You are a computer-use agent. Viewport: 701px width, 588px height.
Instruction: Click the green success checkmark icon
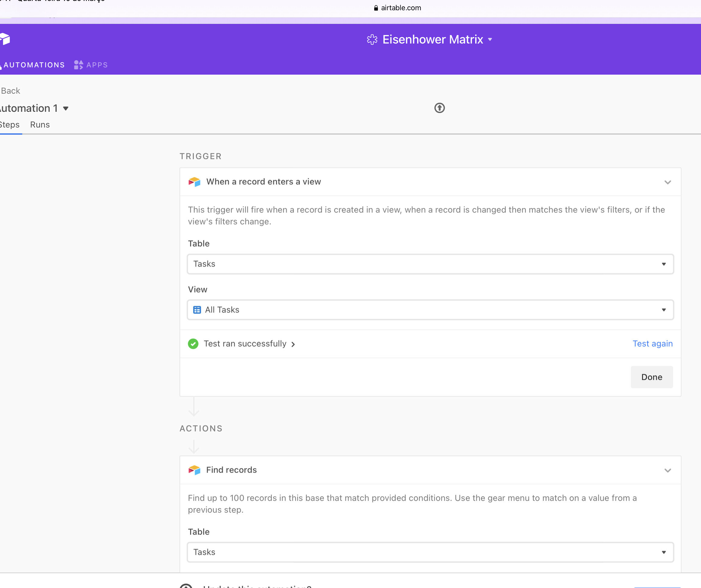coord(193,344)
